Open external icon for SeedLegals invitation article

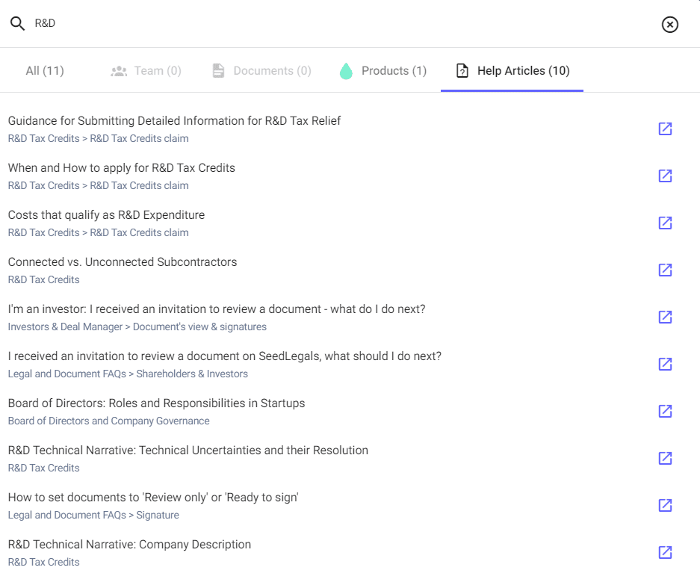(x=665, y=364)
